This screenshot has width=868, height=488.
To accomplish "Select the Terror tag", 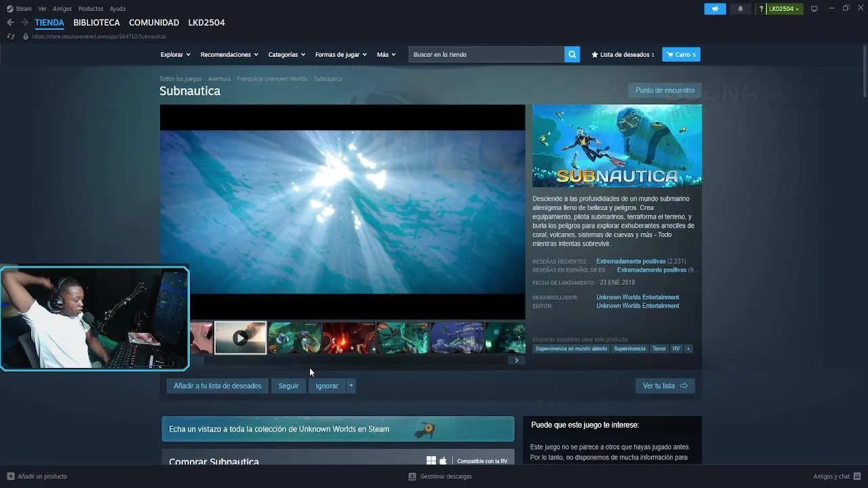I will coord(659,348).
